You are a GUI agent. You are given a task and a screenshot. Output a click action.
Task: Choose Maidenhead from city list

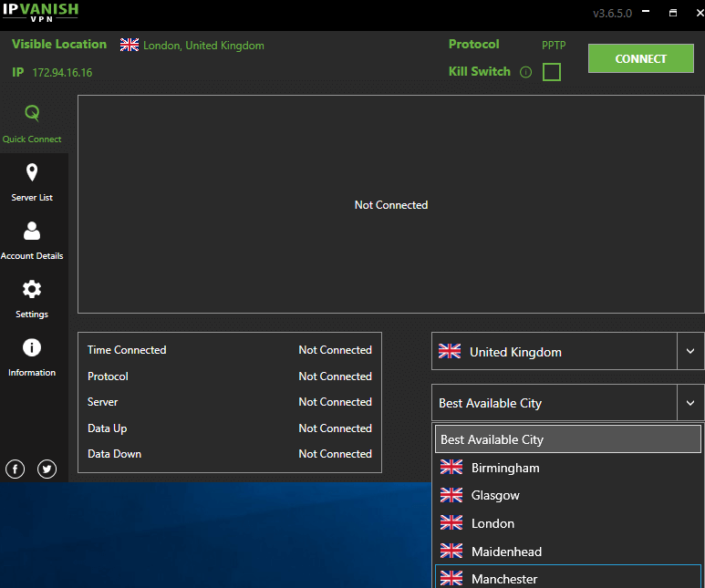pyautogui.click(x=568, y=552)
